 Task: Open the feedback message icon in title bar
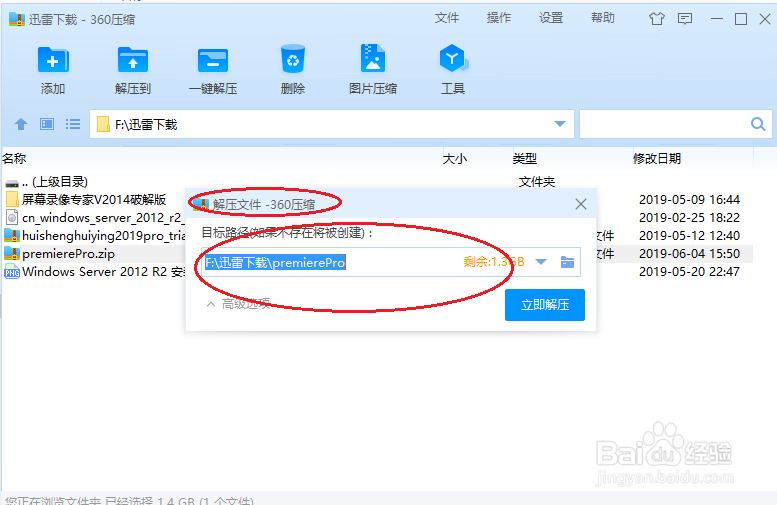coord(685,19)
